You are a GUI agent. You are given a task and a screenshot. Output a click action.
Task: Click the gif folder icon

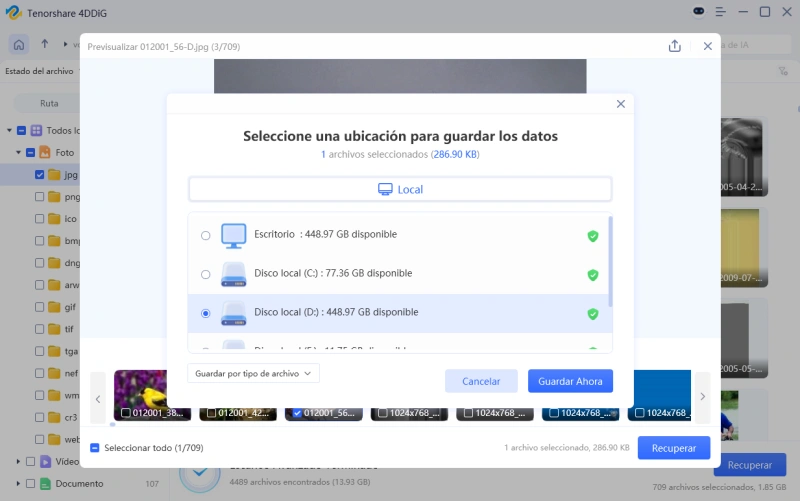54,307
